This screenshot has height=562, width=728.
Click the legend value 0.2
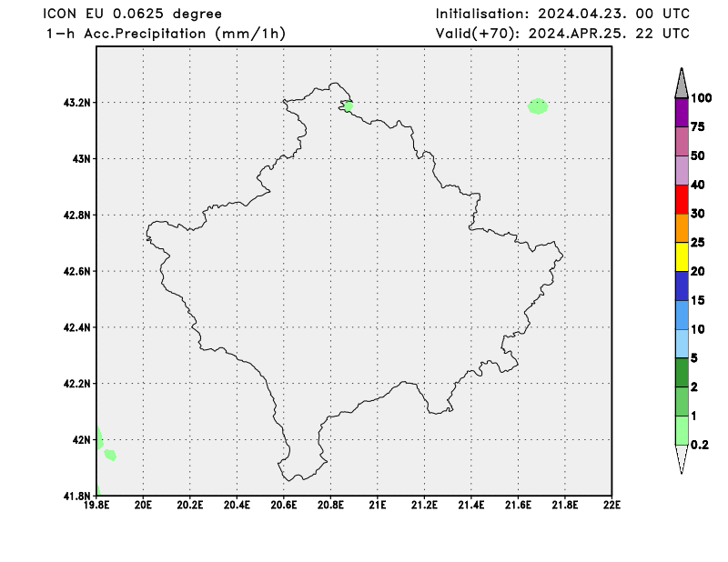pos(700,445)
